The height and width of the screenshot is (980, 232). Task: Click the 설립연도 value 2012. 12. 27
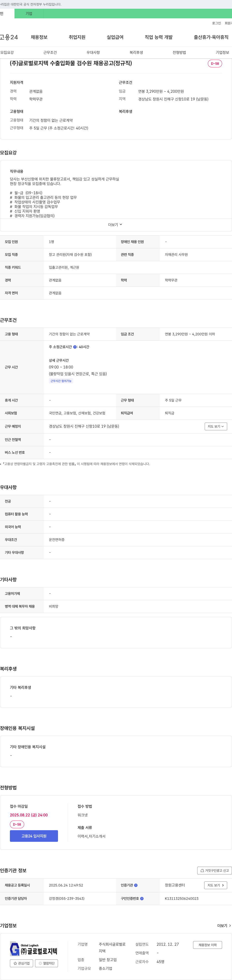pyautogui.click(x=168, y=944)
